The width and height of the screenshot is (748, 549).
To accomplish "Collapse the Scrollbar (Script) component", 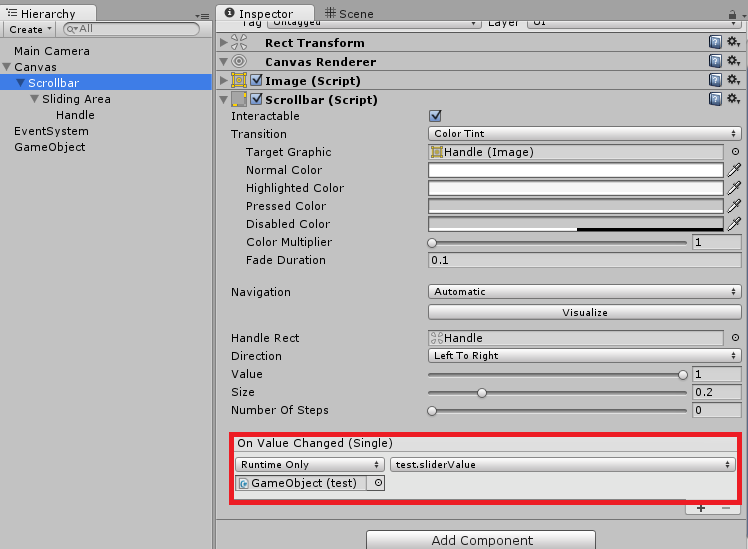I will click(223, 100).
